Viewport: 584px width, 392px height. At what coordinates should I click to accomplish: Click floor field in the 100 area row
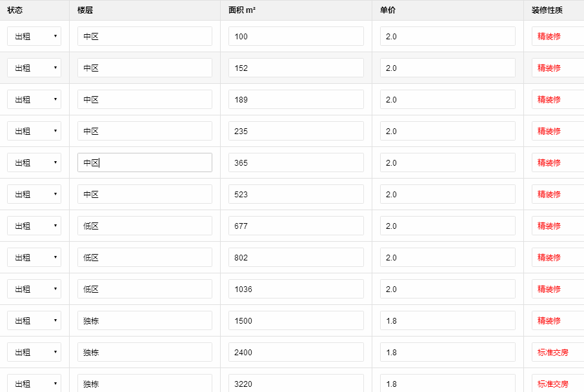click(145, 36)
